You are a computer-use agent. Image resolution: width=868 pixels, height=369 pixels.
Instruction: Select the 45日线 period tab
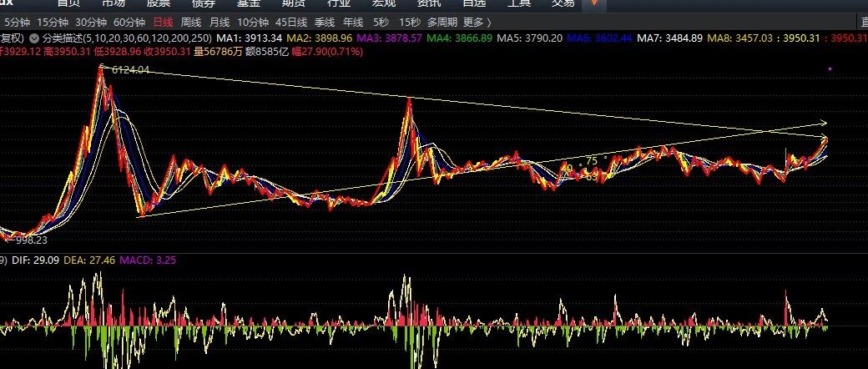291,23
